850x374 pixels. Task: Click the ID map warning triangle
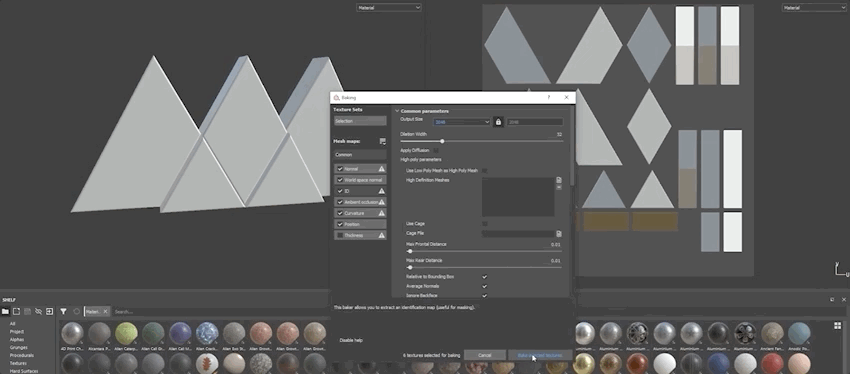pos(382,191)
